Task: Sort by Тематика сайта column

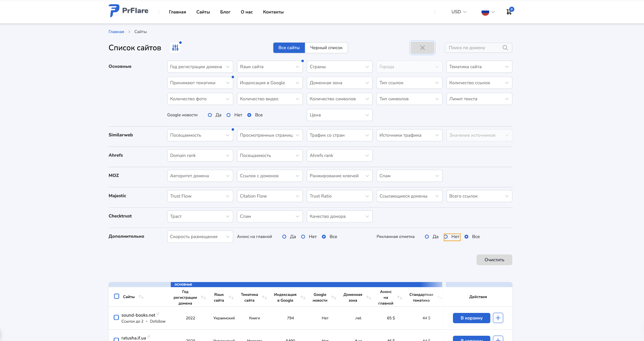Action: (265, 297)
